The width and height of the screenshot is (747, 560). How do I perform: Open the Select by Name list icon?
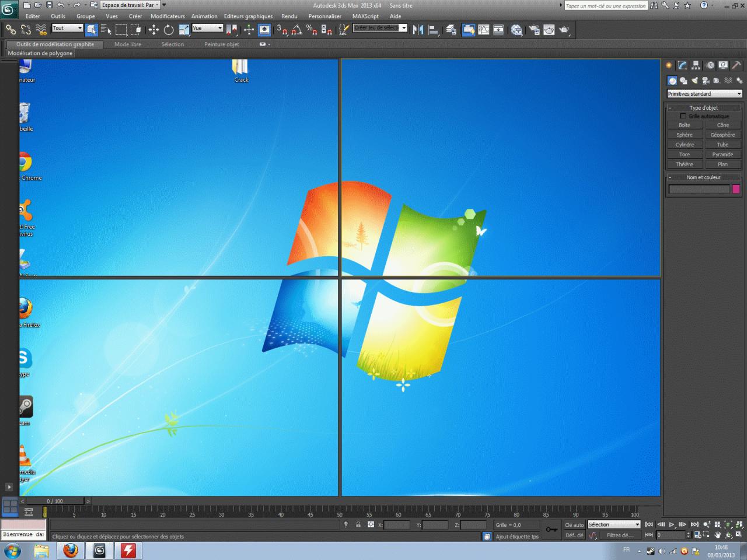pyautogui.click(x=106, y=30)
